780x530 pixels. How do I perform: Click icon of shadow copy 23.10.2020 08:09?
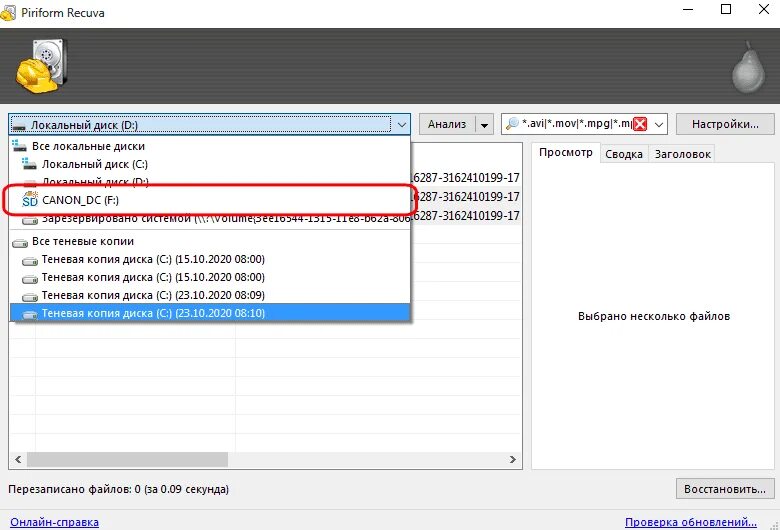point(30,297)
